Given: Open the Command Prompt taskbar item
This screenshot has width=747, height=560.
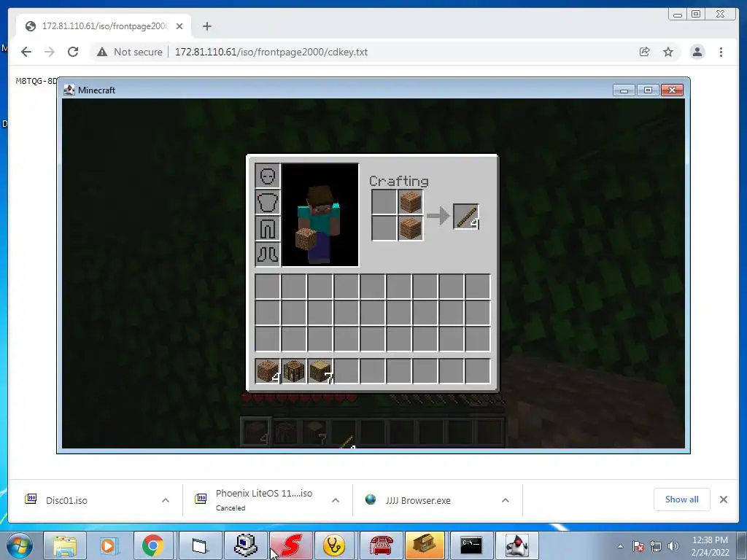Looking at the screenshot, I should pyautogui.click(x=471, y=545).
